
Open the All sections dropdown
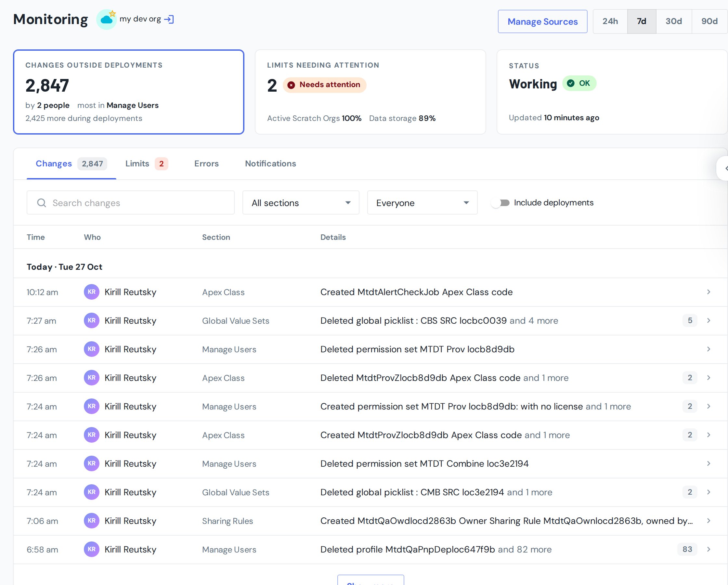click(x=301, y=203)
